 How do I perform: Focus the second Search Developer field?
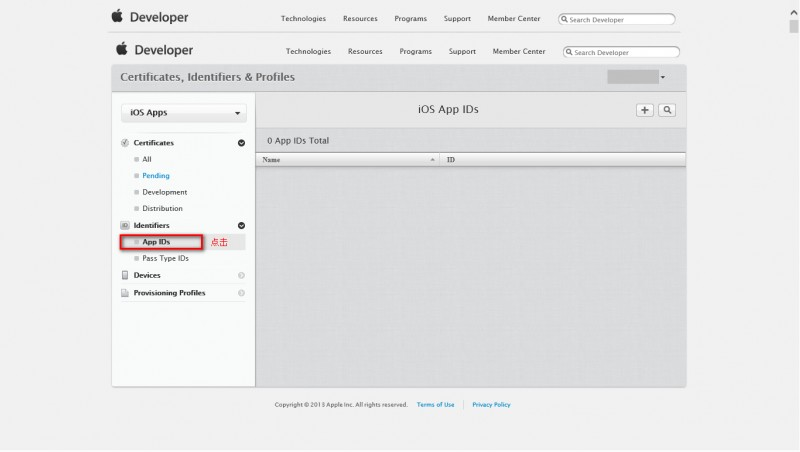621,52
